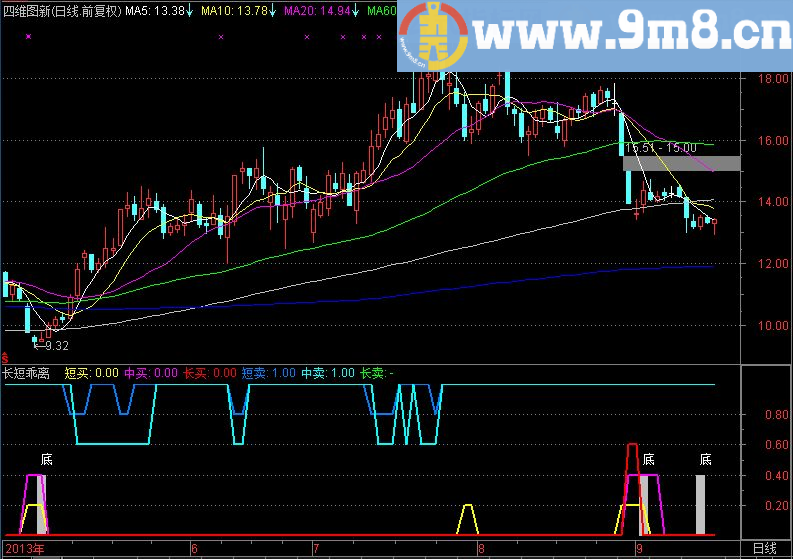This screenshot has width=793, height=559.
Task: Click the cyan down arrow beside MA5 value
Action: 189,11
